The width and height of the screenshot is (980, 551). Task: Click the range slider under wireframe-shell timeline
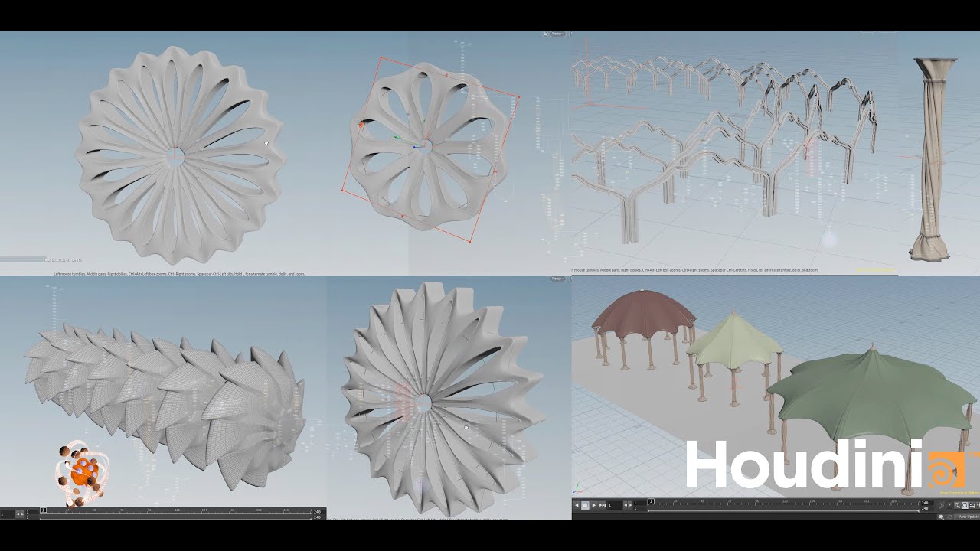[176, 519]
